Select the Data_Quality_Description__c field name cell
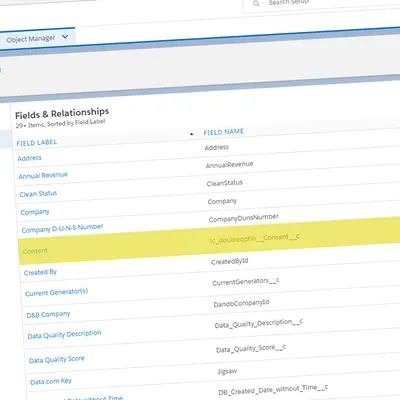The height and width of the screenshot is (400, 400). coord(259,324)
